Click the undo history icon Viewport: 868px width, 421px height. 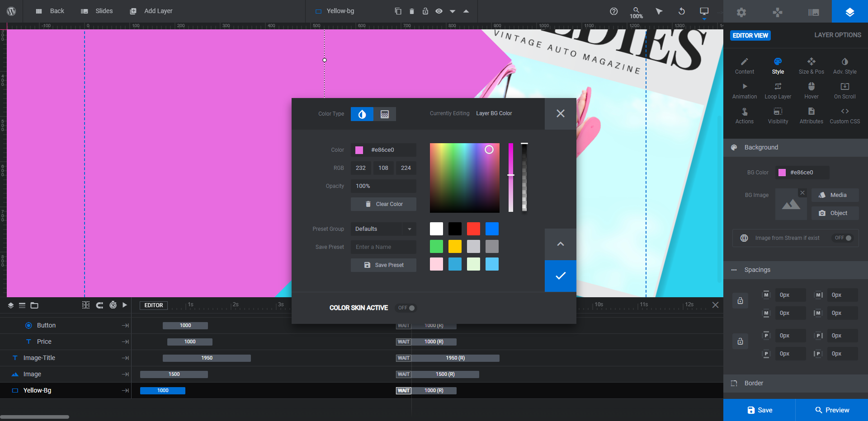[x=681, y=11]
